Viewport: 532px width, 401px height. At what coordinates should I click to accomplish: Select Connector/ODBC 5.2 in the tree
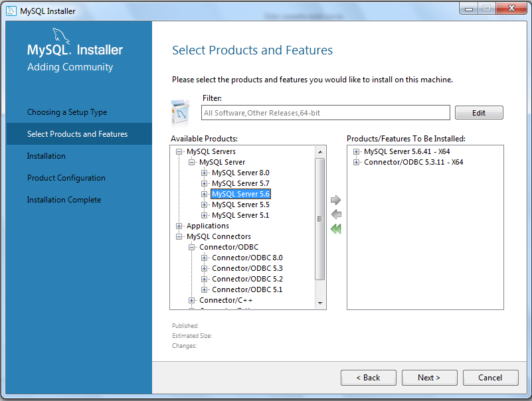point(247,280)
